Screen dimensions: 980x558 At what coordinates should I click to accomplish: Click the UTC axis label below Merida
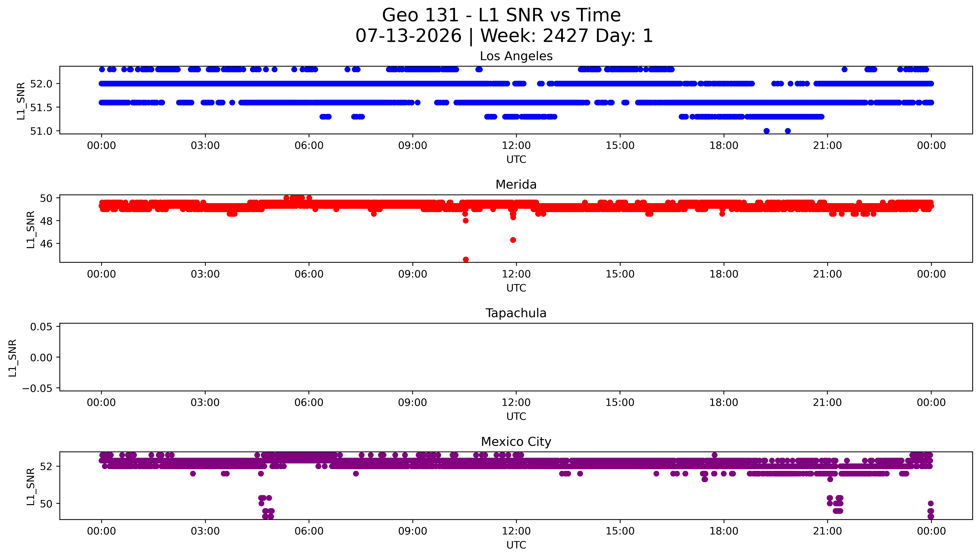[x=516, y=288]
